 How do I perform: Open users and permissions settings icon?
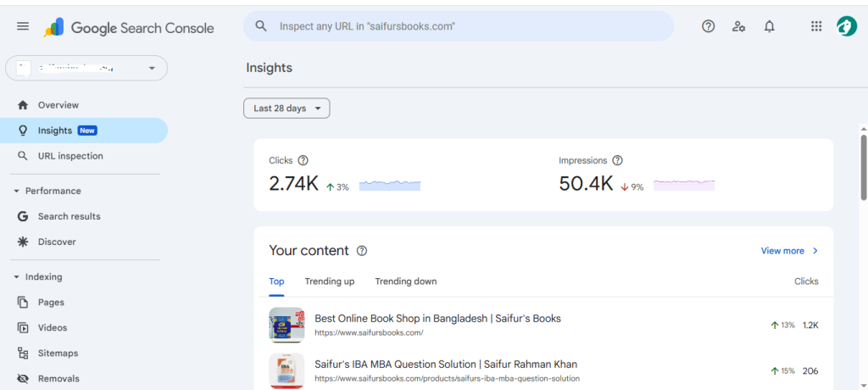[x=739, y=26]
